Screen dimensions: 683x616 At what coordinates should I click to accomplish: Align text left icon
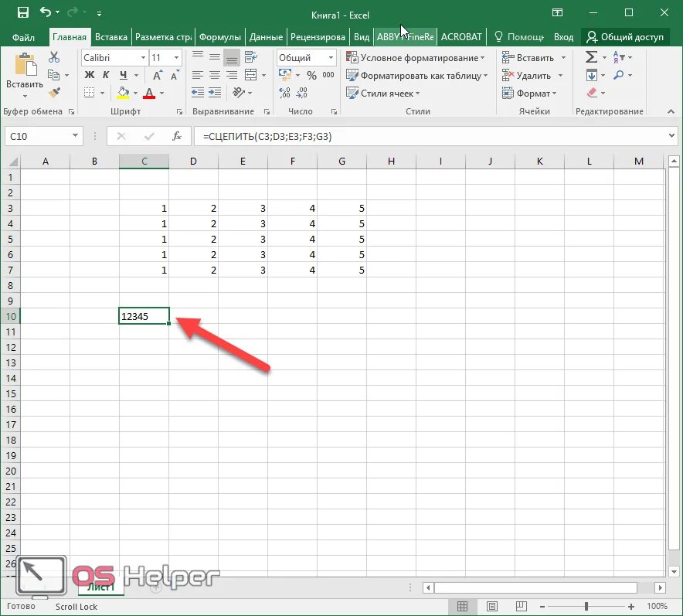pos(198,75)
